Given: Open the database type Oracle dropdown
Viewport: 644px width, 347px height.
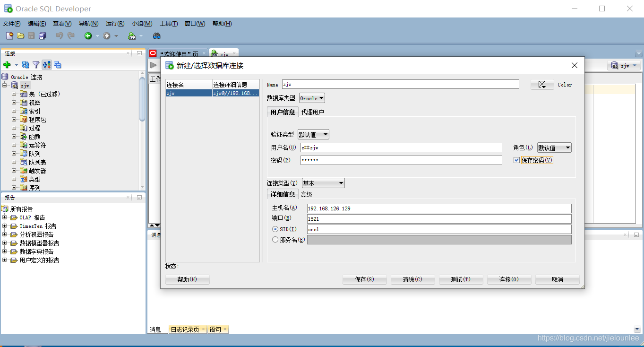Looking at the screenshot, I should tap(312, 98).
